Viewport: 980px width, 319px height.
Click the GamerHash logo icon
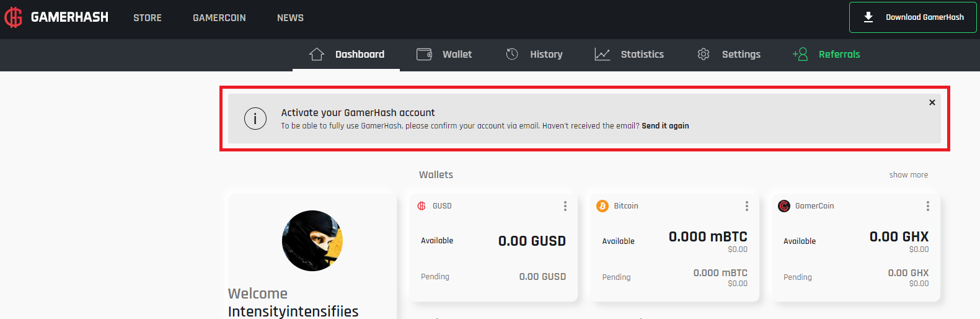13,17
